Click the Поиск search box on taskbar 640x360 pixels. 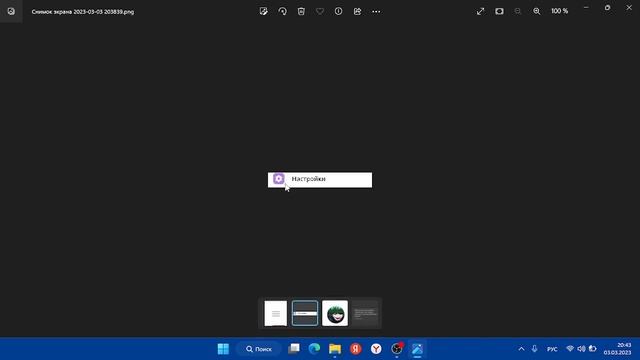click(x=259, y=349)
